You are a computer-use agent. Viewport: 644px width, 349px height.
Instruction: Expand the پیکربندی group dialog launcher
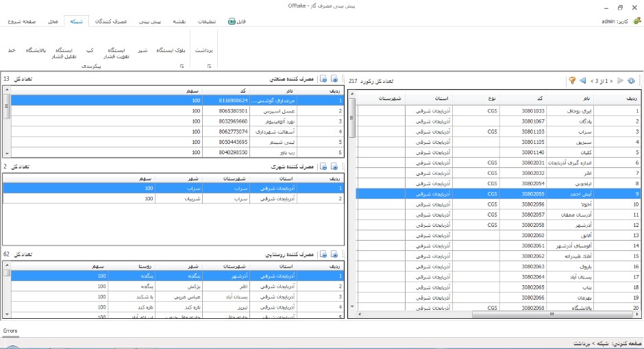[x=182, y=67]
